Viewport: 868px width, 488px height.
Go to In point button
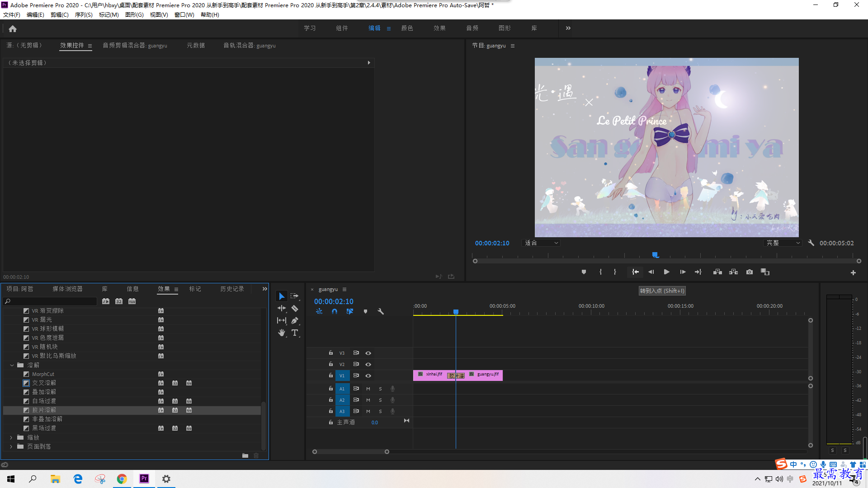[x=635, y=272]
